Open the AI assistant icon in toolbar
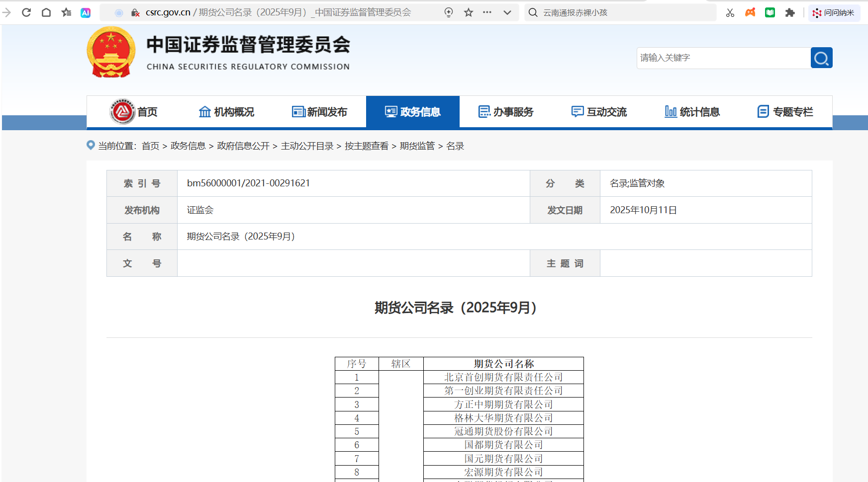The width and height of the screenshot is (868, 482). (86, 13)
